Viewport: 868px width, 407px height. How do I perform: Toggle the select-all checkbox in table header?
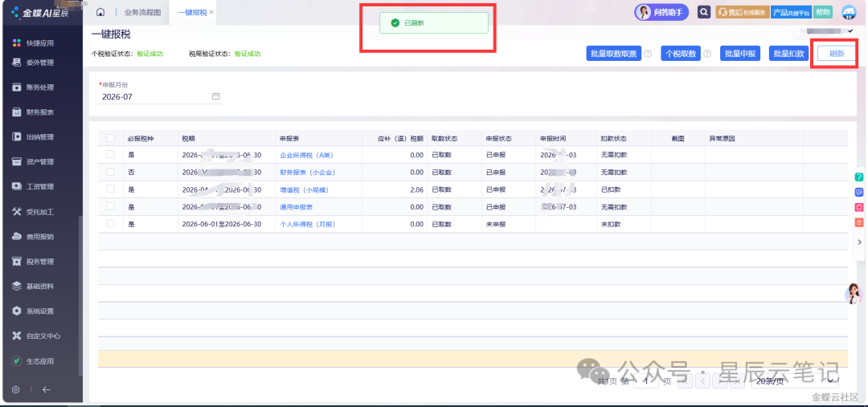(x=111, y=138)
